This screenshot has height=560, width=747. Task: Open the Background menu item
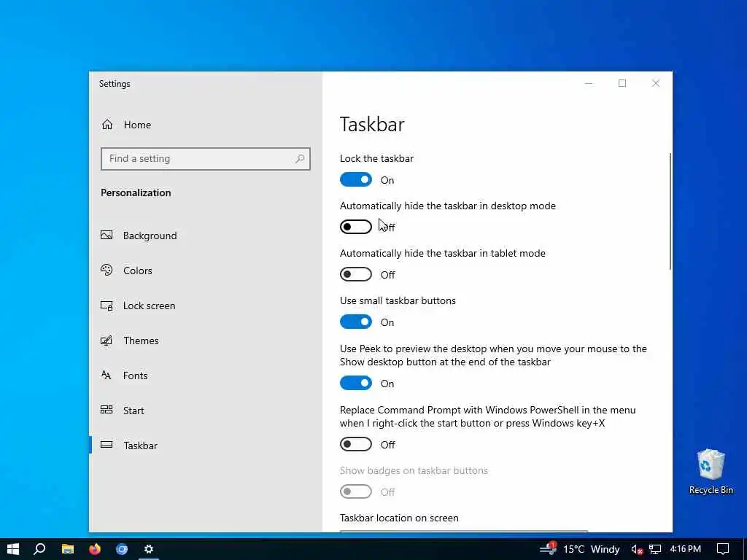pyautogui.click(x=150, y=236)
